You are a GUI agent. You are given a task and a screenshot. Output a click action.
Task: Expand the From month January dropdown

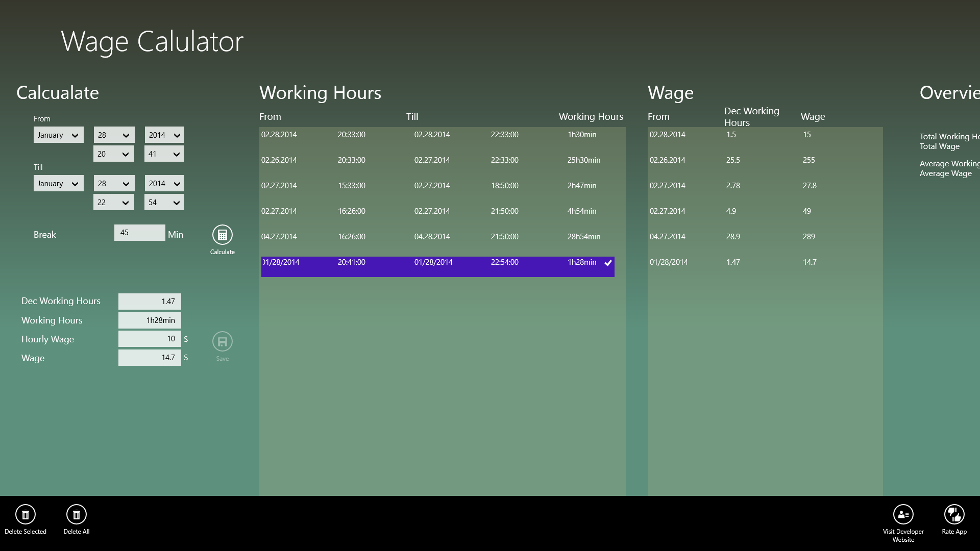pyautogui.click(x=58, y=135)
